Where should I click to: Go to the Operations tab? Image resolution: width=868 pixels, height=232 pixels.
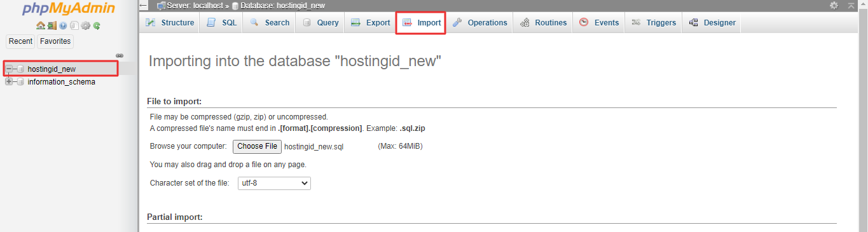(x=480, y=23)
